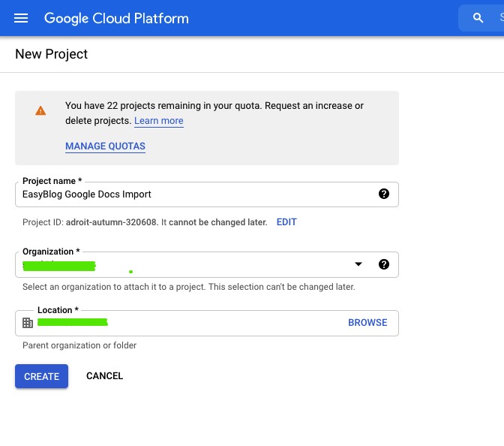Image resolution: width=504 pixels, height=446 pixels.
Task: Click 'Select an organization to attach' helper text
Action: point(189,287)
